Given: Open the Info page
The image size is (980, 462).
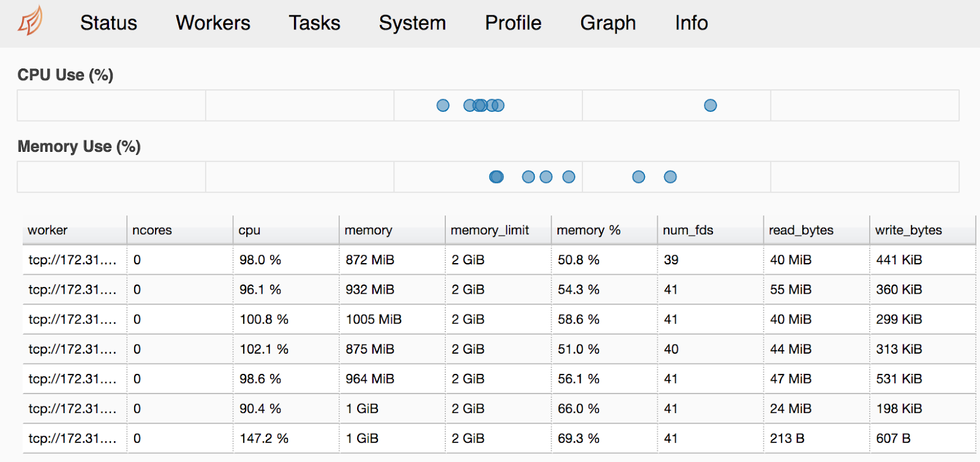Looking at the screenshot, I should pos(691,23).
